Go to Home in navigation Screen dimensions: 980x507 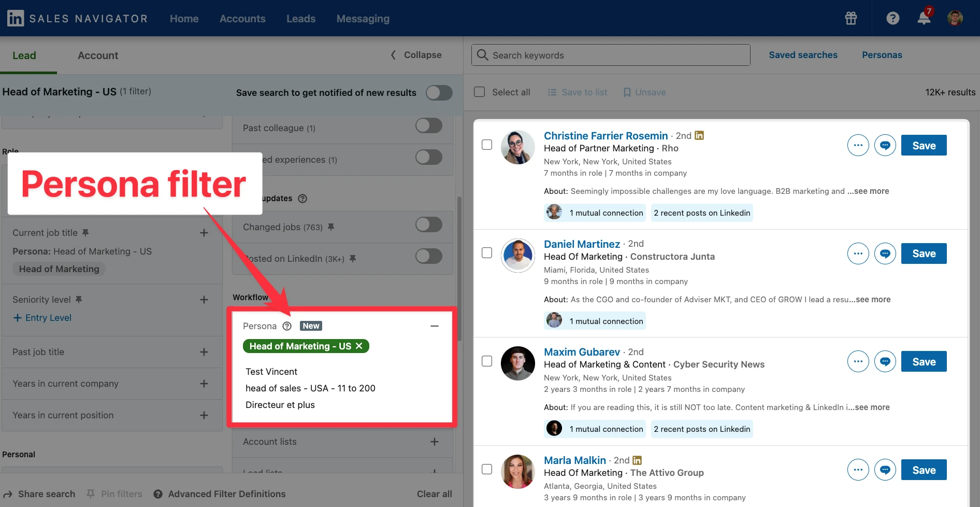184,19
